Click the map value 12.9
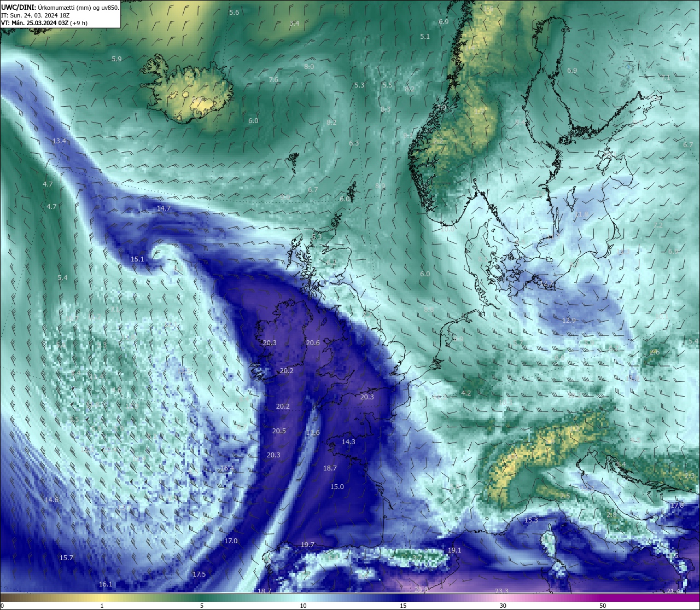Viewport: 700px width, 610px height. [569, 320]
